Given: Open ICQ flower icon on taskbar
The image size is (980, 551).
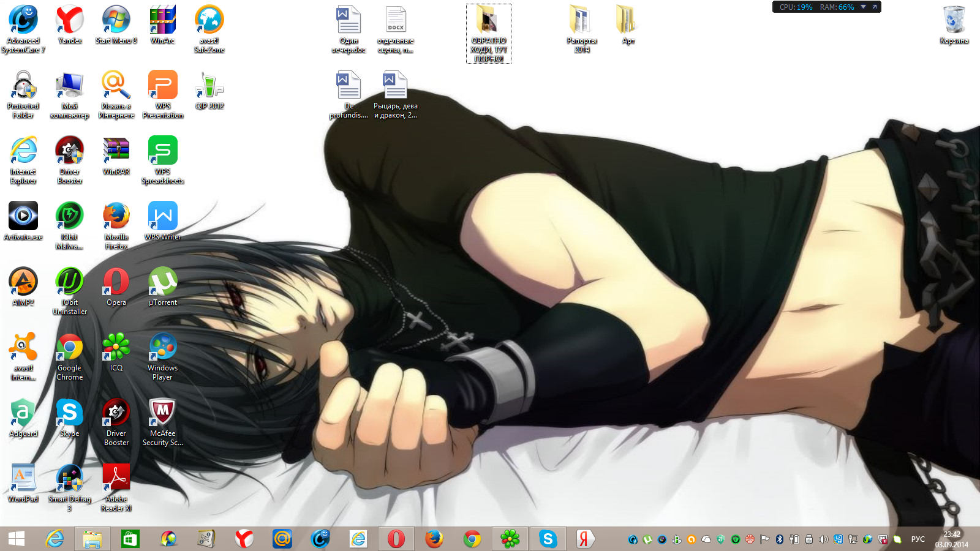Looking at the screenshot, I should (510, 539).
